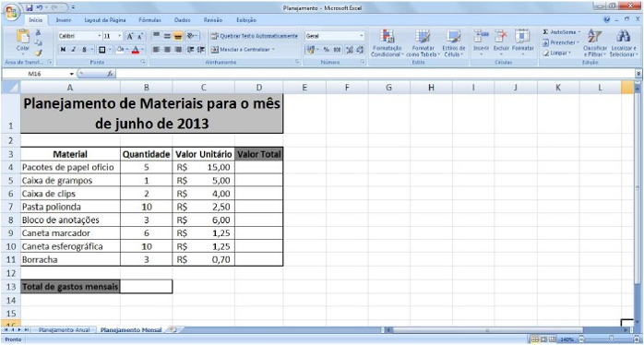Click Mesclar e Centralizar

(243, 50)
